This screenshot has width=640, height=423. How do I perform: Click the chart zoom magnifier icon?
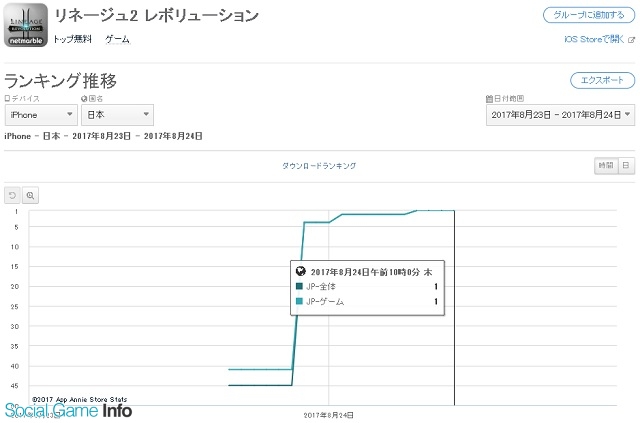31,195
